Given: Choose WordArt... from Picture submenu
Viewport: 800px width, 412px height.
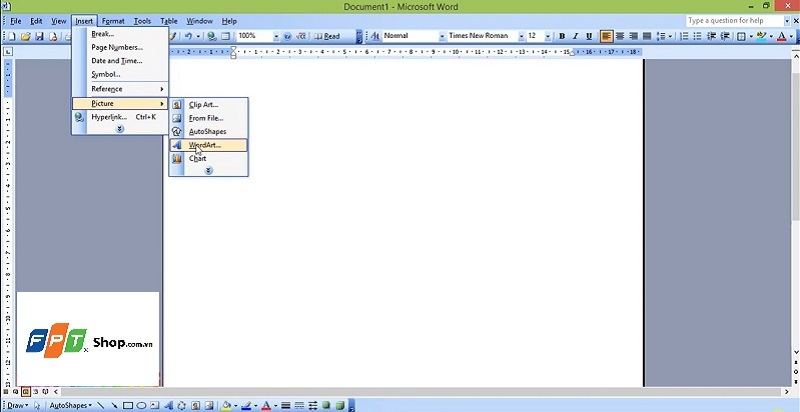Looking at the screenshot, I should click(x=208, y=145).
